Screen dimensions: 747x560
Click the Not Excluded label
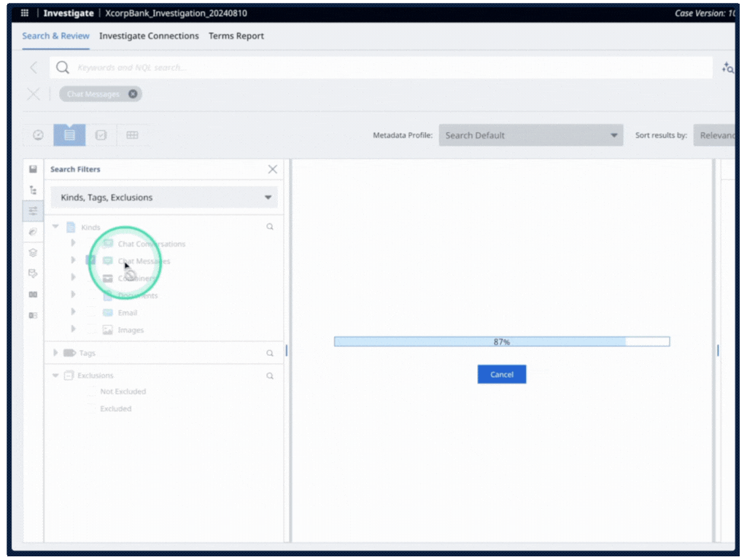tap(123, 392)
